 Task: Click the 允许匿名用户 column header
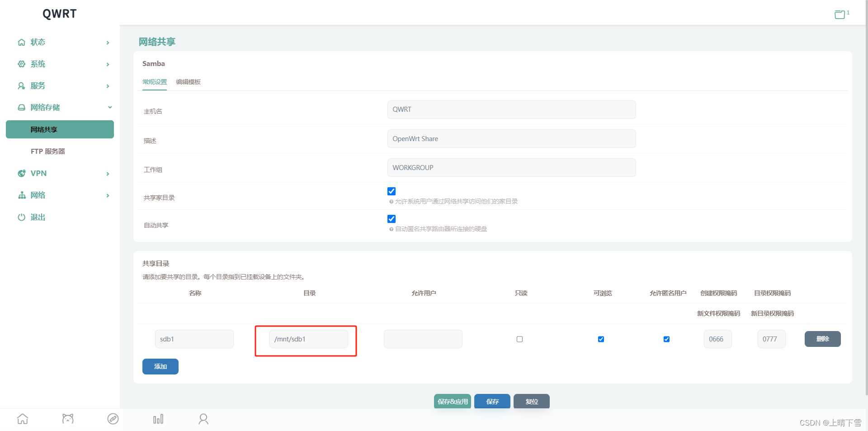668,293
